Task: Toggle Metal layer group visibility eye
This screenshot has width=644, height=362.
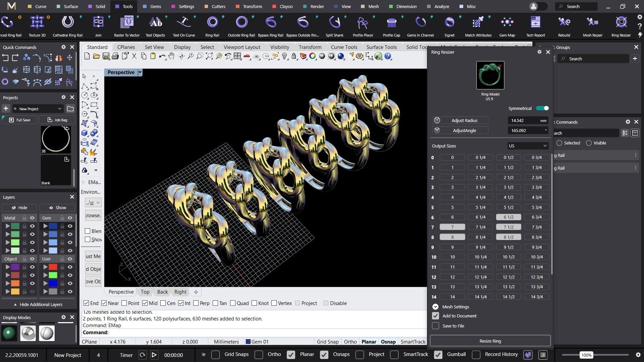Action: click(32, 218)
